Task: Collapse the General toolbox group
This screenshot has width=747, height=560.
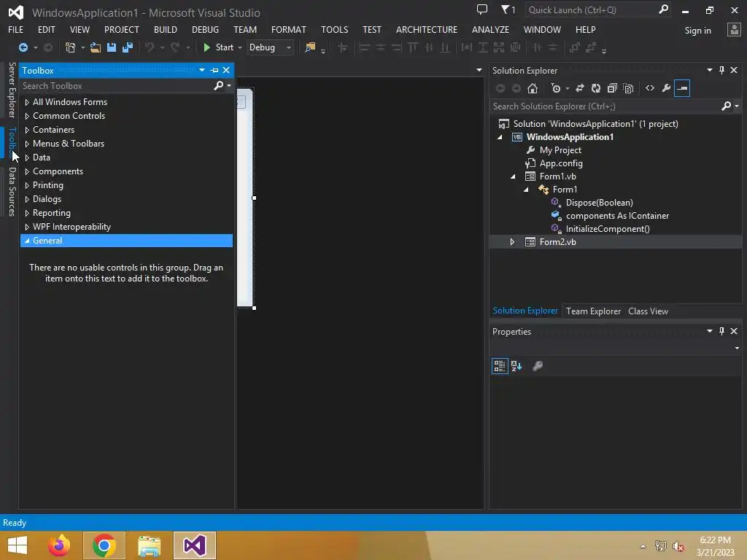Action: [x=27, y=241]
